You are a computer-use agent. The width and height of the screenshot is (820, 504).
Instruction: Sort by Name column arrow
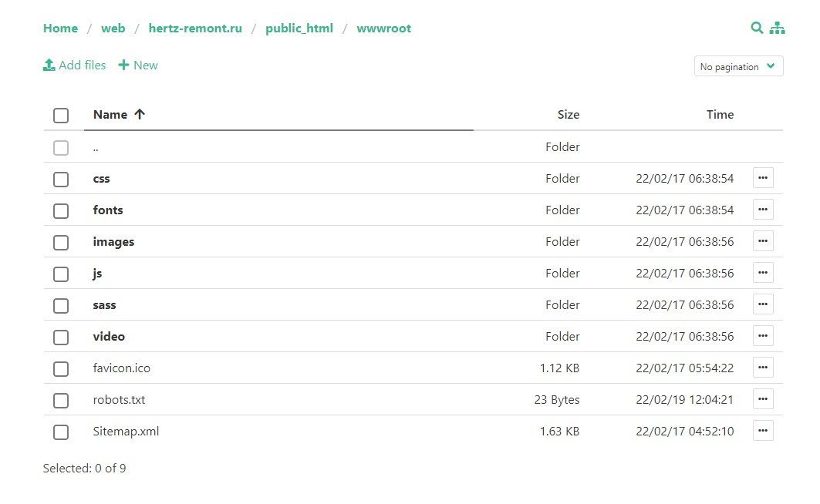pyautogui.click(x=140, y=115)
